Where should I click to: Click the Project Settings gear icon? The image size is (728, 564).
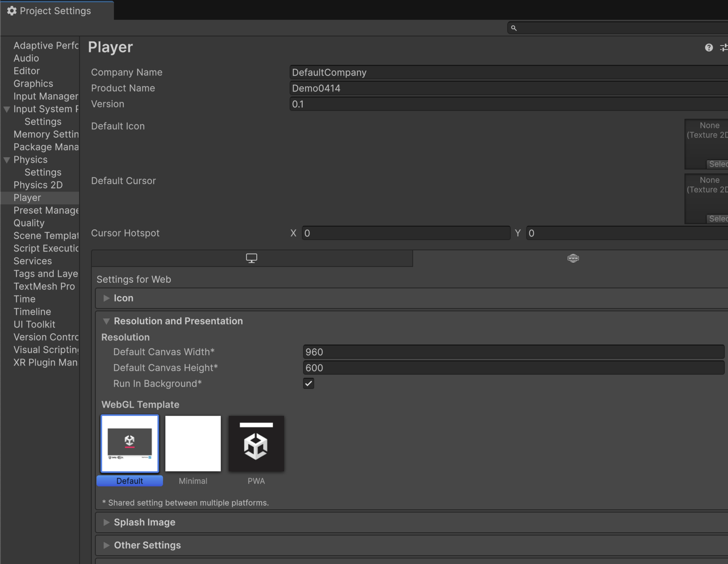[x=12, y=11]
